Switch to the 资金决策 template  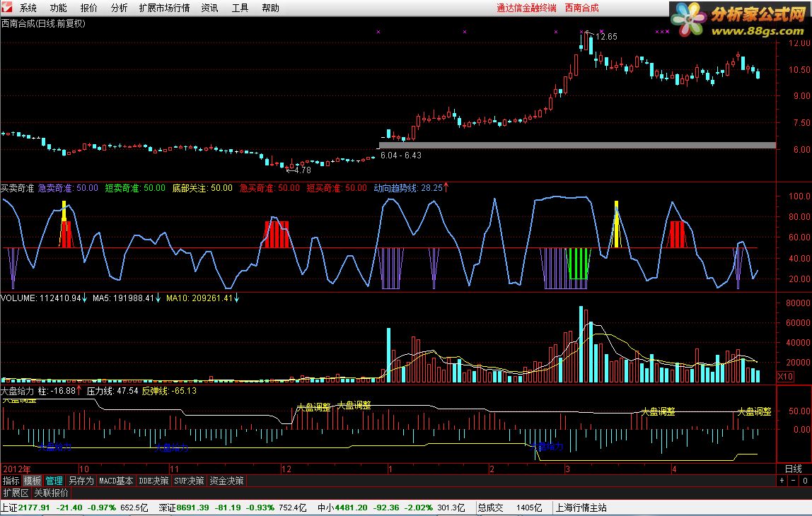pyautogui.click(x=227, y=481)
